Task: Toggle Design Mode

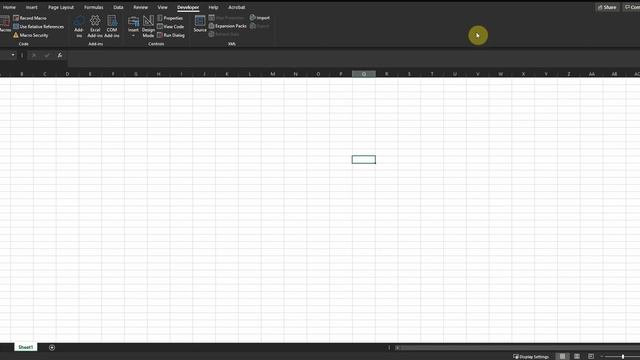Action: click(149, 27)
